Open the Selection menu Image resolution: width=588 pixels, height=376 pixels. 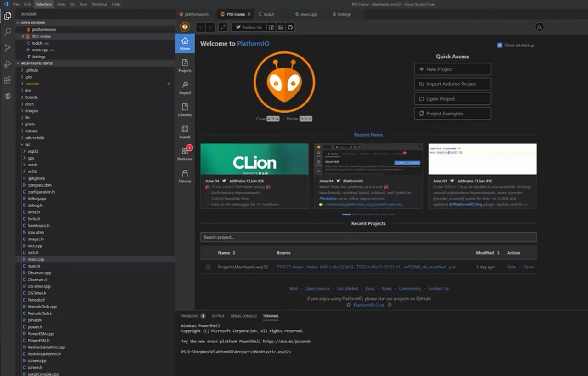tap(44, 4)
